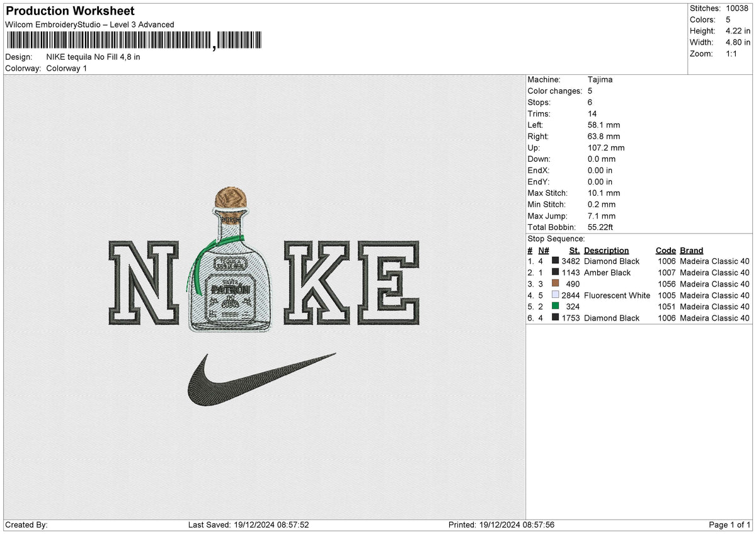Click the "N#" column header

click(x=544, y=250)
